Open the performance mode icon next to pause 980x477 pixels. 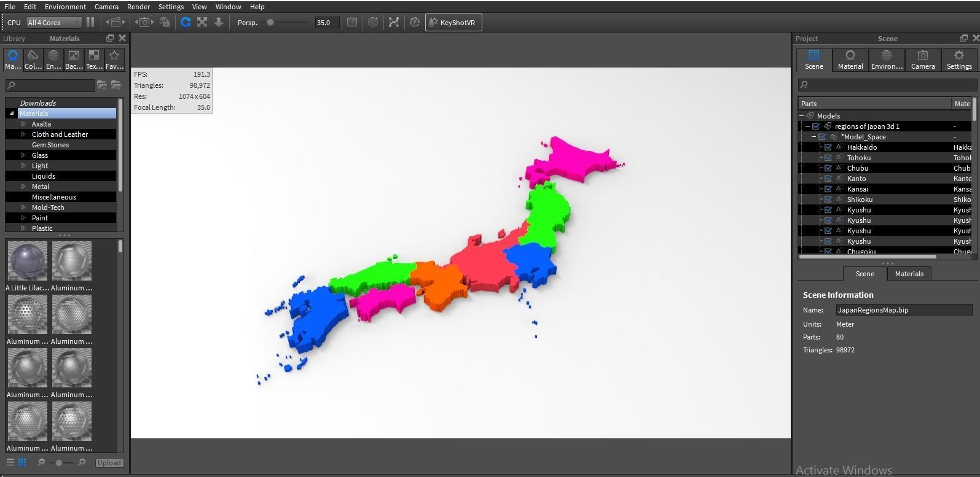(115, 22)
